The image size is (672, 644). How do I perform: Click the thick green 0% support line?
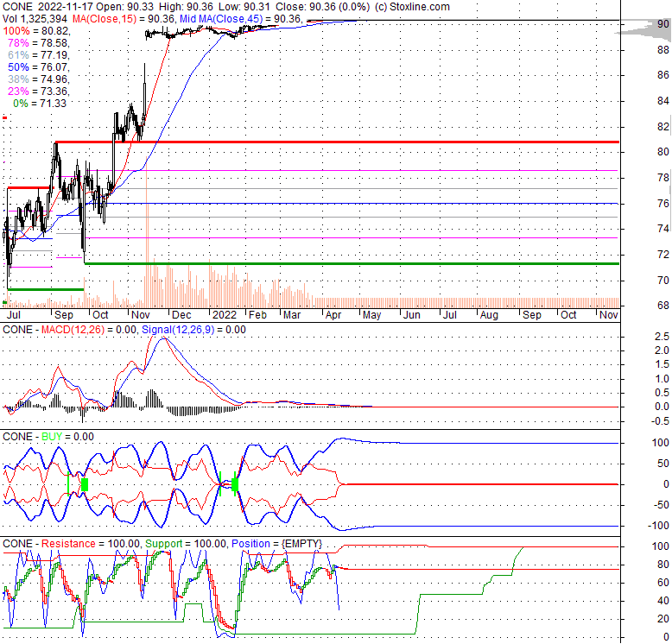[x=352, y=264]
